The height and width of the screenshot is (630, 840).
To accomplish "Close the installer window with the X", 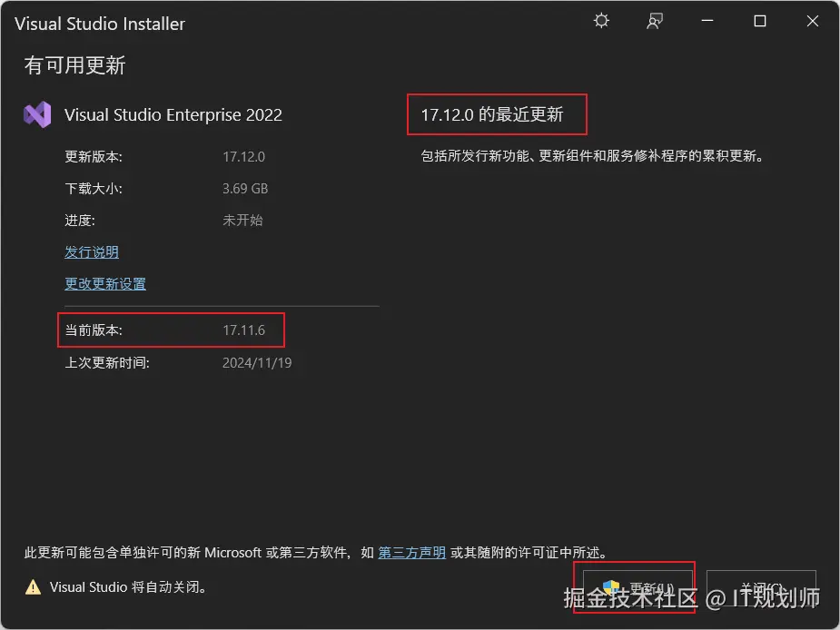I will coord(812,21).
